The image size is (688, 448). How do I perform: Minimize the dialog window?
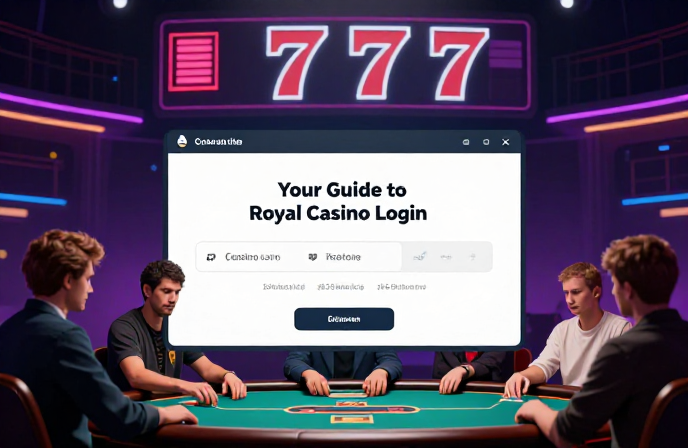point(466,142)
